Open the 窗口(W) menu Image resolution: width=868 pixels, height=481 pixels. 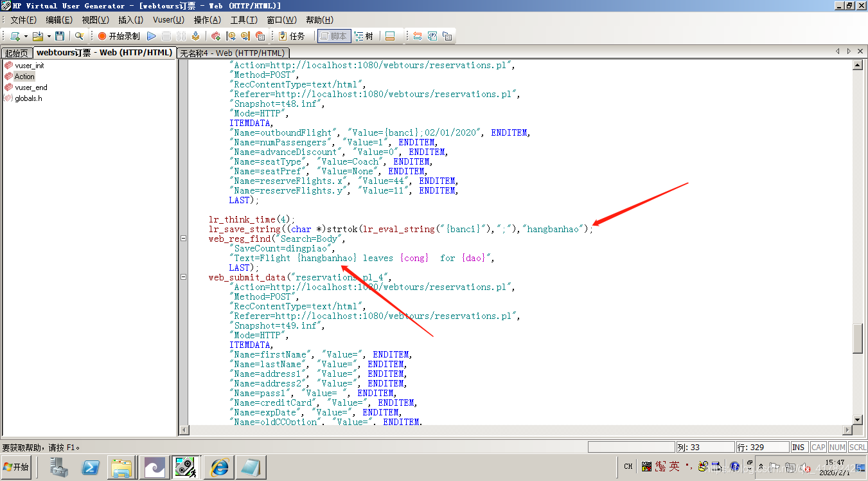281,20
